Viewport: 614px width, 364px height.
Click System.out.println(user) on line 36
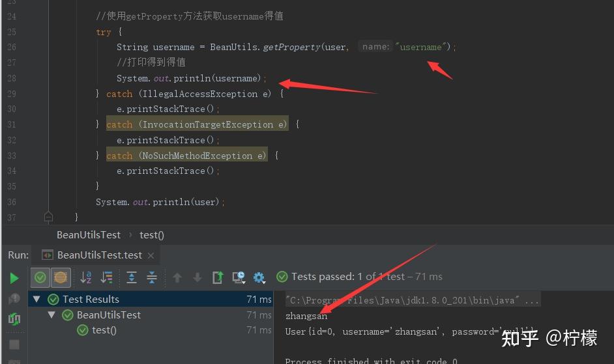[x=160, y=202]
